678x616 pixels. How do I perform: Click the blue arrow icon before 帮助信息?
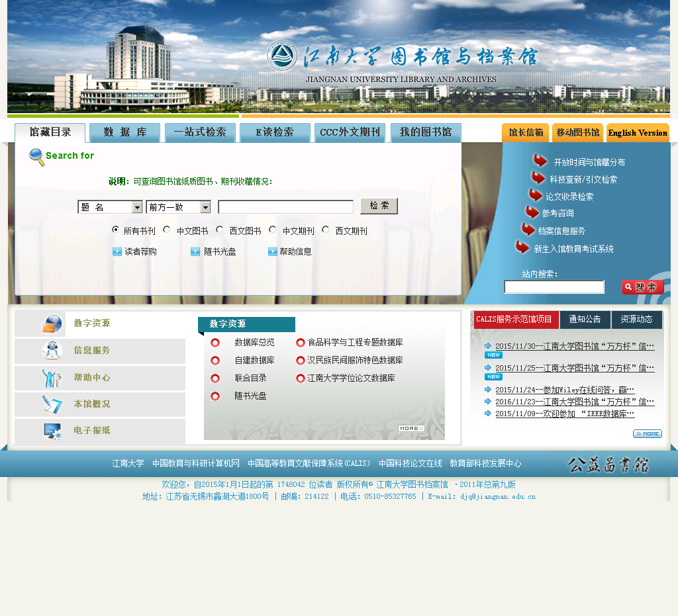(272, 251)
